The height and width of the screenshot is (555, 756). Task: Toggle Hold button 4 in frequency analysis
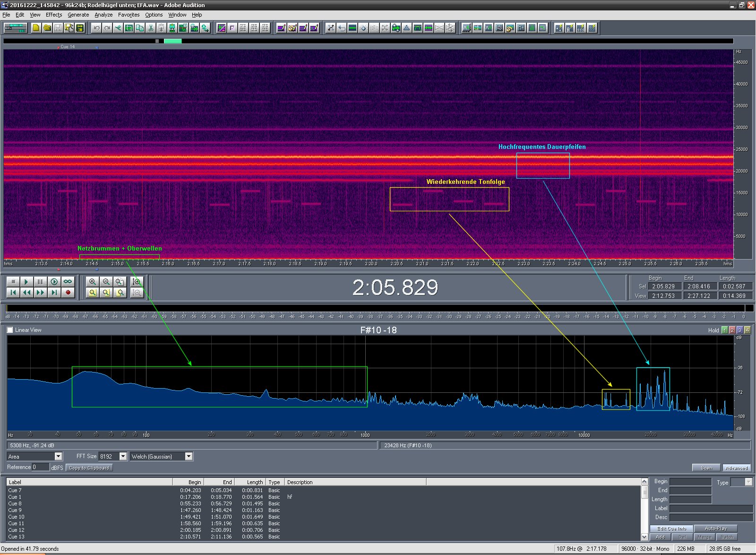point(747,330)
